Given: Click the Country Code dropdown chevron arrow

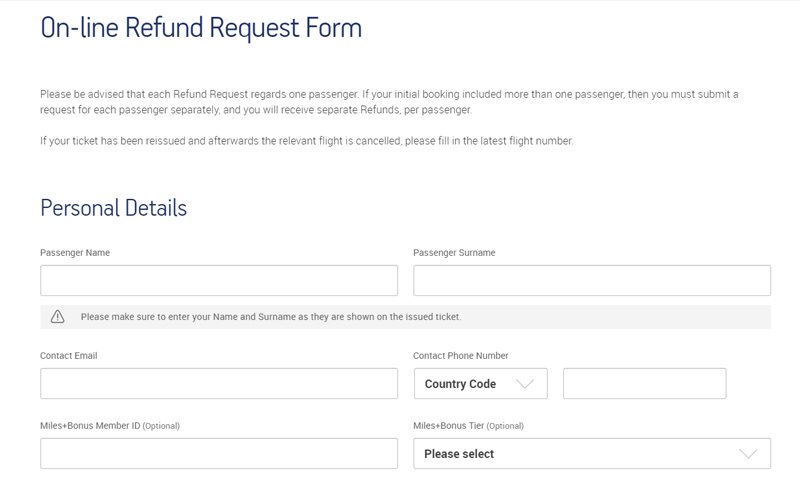Looking at the screenshot, I should pos(524,384).
